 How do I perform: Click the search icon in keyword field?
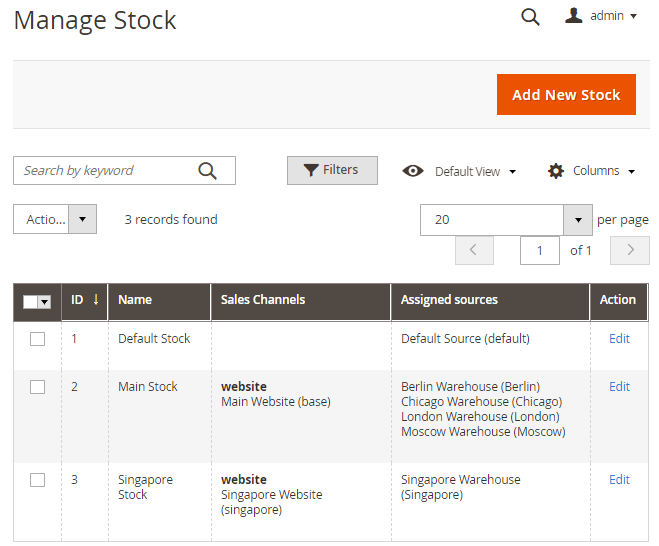207,171
